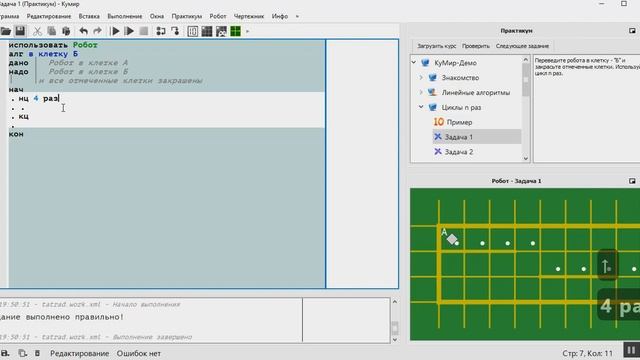Select Циклы n раз section
Image resolution: width=640 pixels, height=360 pixels.
(461, 107)
